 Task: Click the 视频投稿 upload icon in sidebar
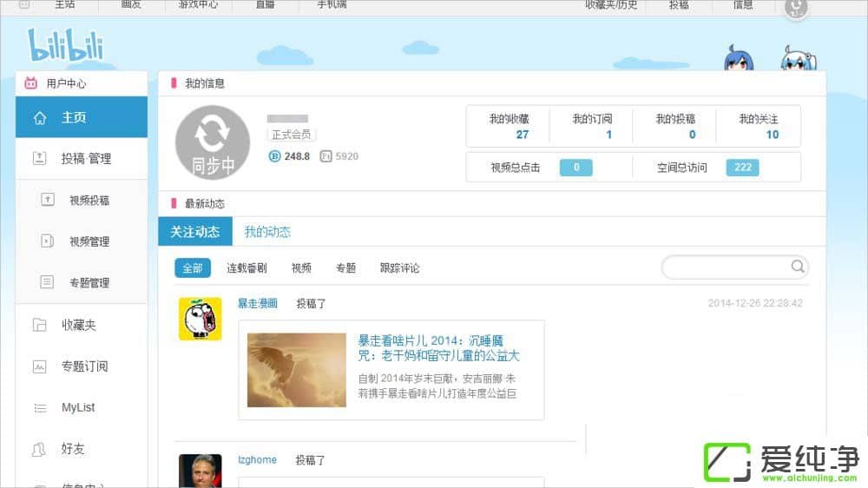[48, 200]
